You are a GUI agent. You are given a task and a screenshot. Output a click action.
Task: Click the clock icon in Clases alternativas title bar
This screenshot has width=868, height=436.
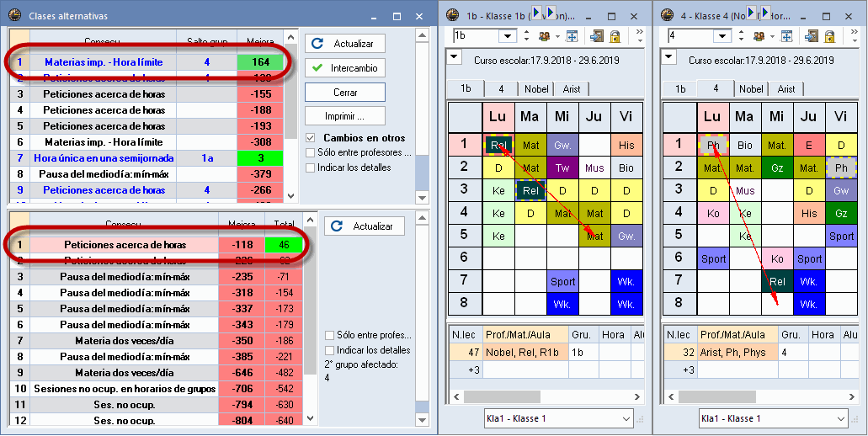(x=15, y=15)
